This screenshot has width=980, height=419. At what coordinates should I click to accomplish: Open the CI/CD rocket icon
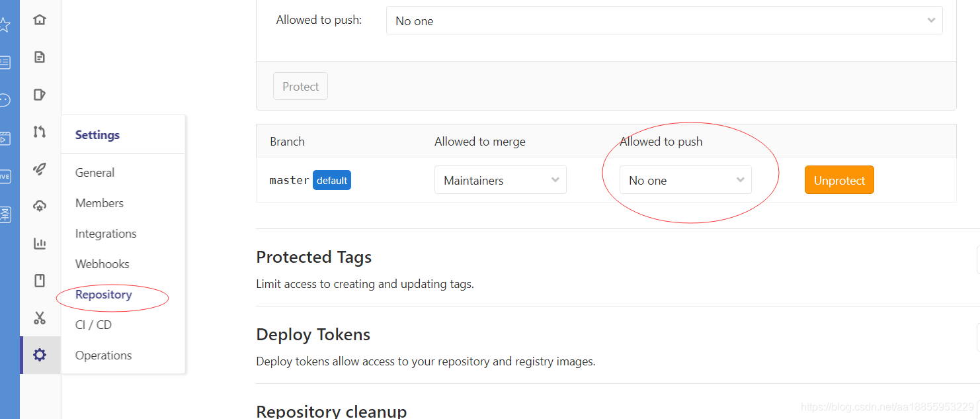pyautogui.click(x=40, y=169)
